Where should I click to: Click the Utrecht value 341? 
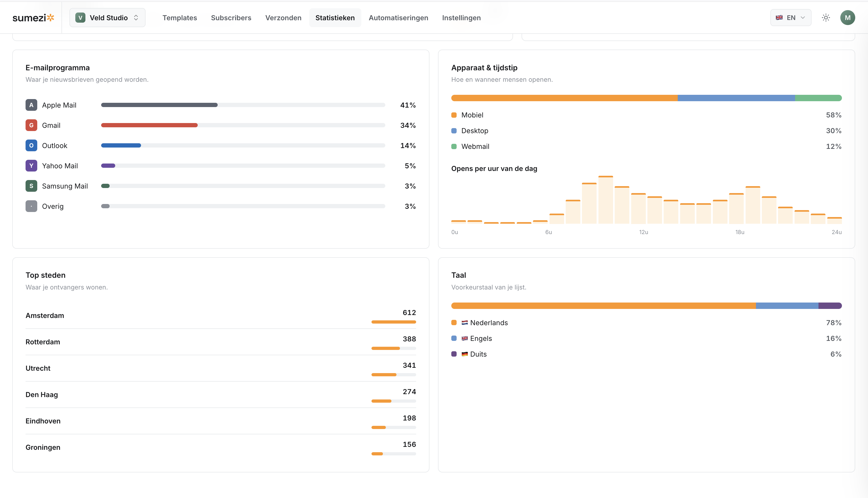[x=409, y=365]
